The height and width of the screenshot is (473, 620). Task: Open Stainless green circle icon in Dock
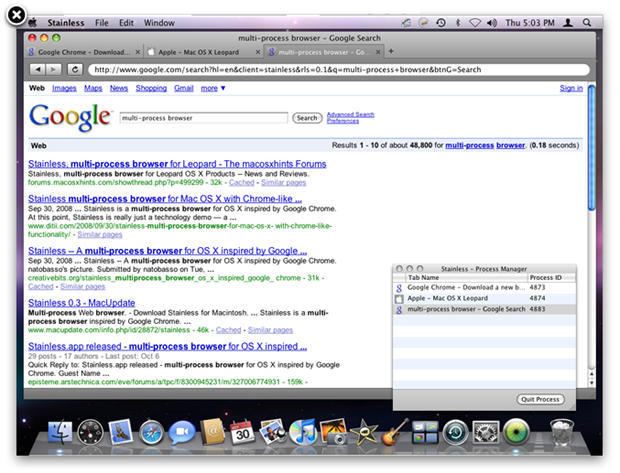pos(516,432)
